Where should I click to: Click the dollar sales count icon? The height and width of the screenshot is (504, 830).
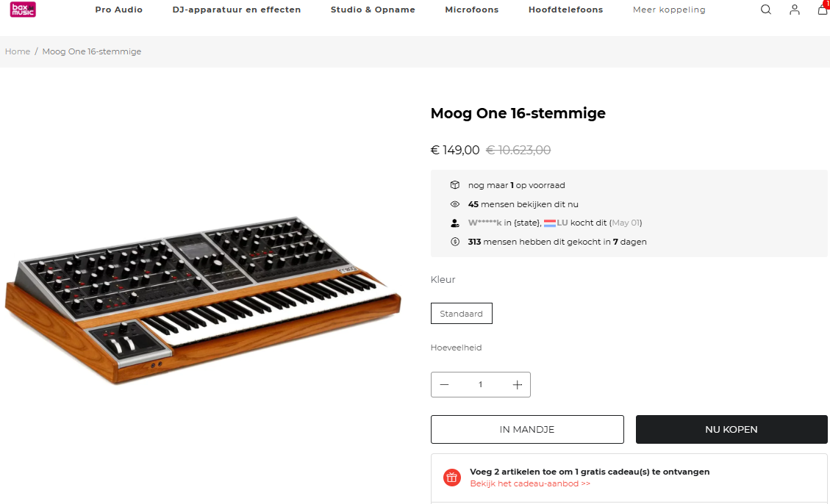[x=455, y=242]
